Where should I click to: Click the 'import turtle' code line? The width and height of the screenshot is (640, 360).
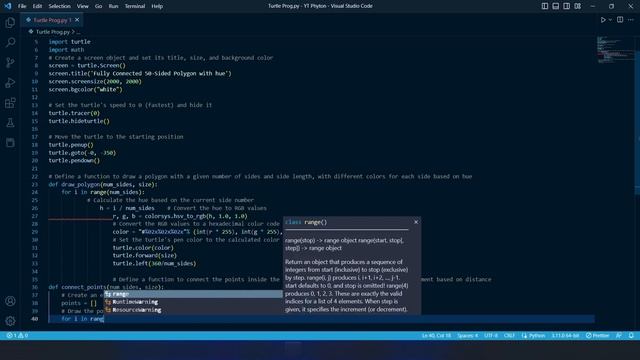point(69,42)
